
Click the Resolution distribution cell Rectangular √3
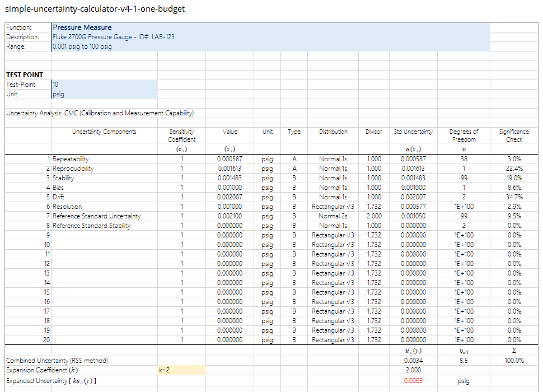click(x=333, y=207)
